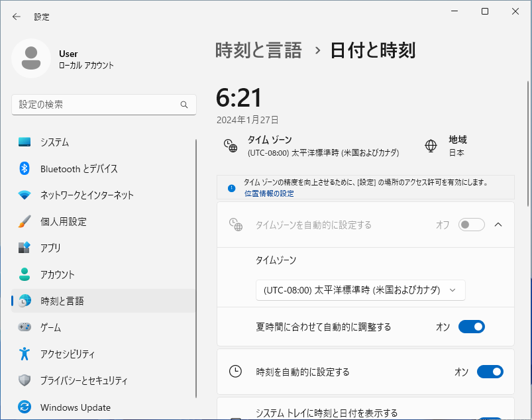Click the User profile avatar
The height and width of the screenshot is (420, 532).
pyautogui.click(x=31, y=58)
